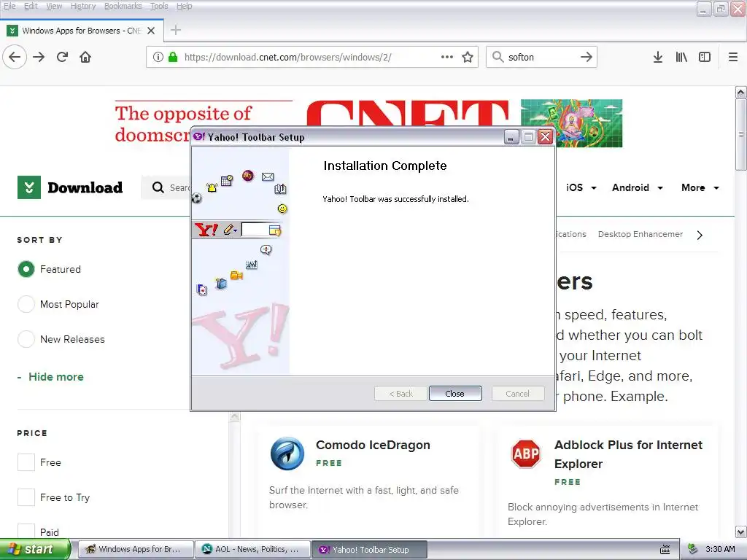This screenshot has width=747, height=560.
Task: Open the Firefox hamburger menu
Action: point(733,57)
